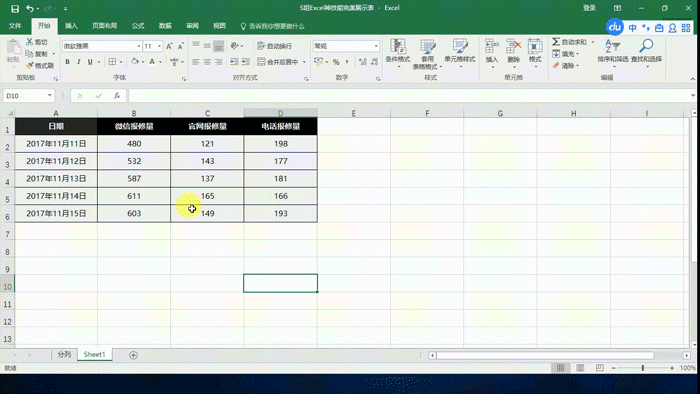This screenshot has height=394, width=700.
Task: Switch to Page Layout view in status bar
Action: (x=580, y=368)
